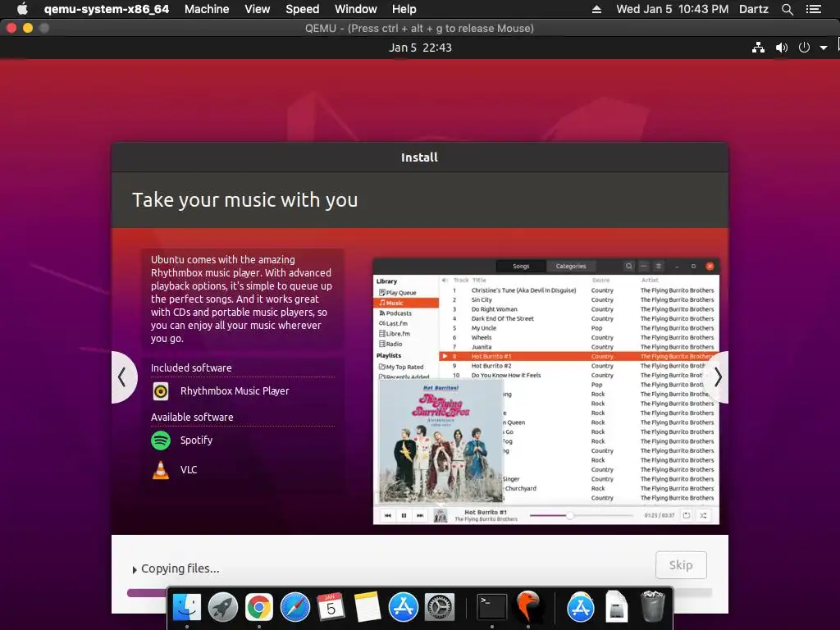This screenshot has width=840, height=630.
Task: Click the search icon in Rhythmbox screenshot header
Action: click(629, 267)
